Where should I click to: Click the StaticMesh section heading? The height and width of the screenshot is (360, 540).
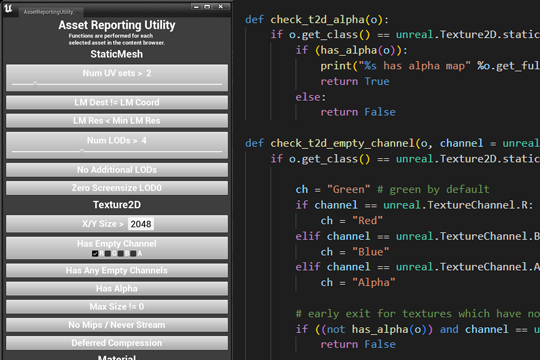pos(116,54)
